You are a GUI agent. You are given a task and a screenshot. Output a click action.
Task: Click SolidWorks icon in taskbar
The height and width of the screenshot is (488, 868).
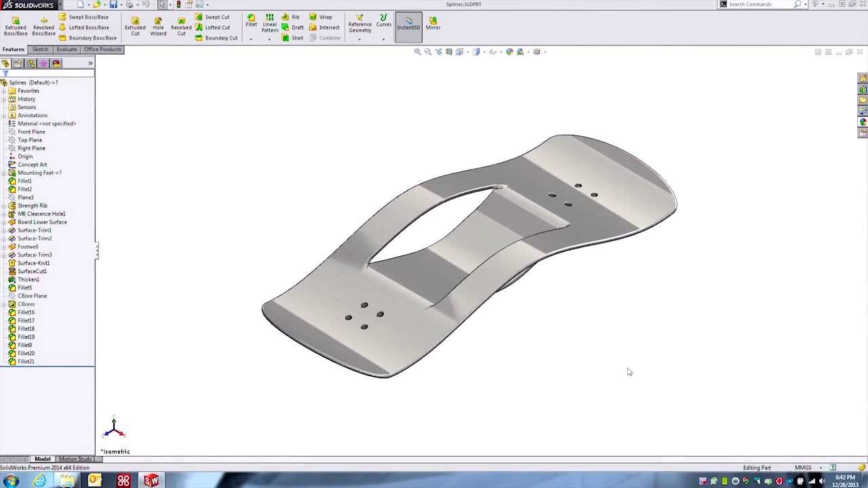point(151,481)
